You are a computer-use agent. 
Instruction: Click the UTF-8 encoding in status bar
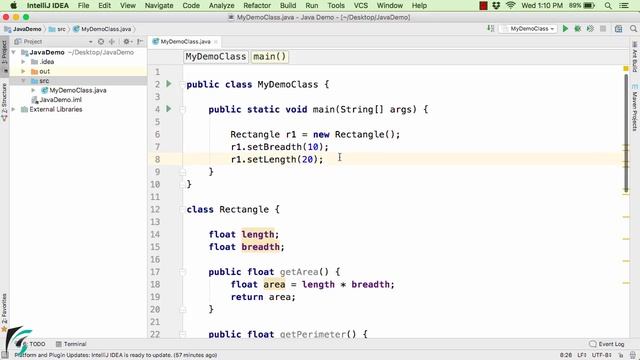[x=602, y=355]
